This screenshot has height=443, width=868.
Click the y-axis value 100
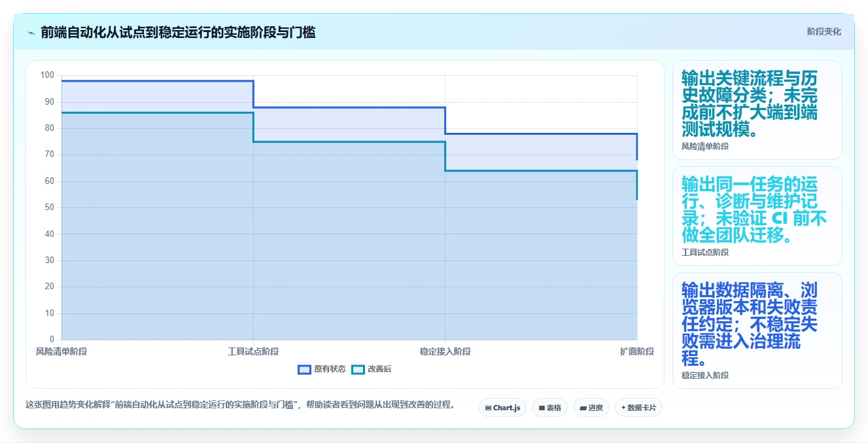tap(47, 75)
